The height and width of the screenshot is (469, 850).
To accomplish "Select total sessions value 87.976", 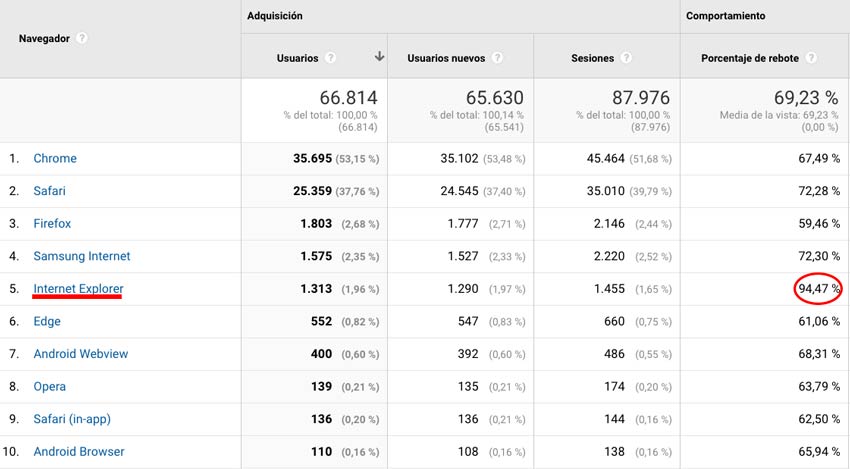I will tap(641, 98).
